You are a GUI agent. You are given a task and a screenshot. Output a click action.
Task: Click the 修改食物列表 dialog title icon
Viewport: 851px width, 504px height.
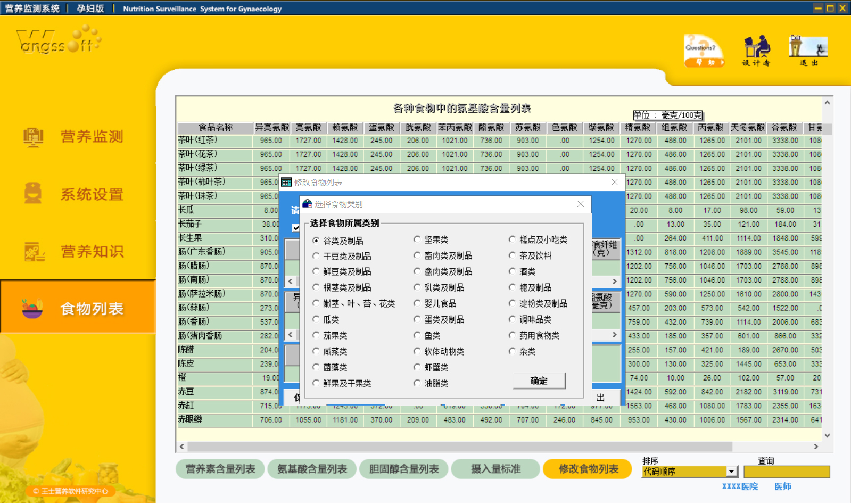point(286,183)
